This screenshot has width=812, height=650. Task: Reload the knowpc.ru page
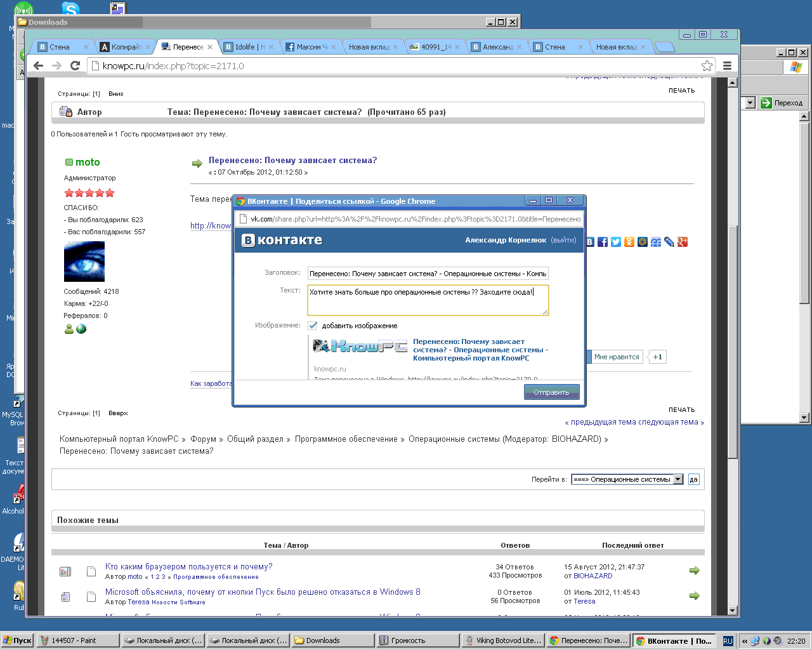pyautogui.click(x=75, y=65)
